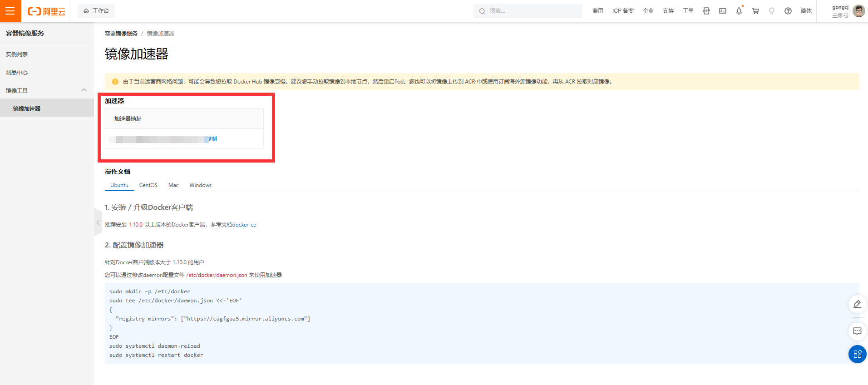Click the 复制 link to copy the accelerator address

point(213,139)
